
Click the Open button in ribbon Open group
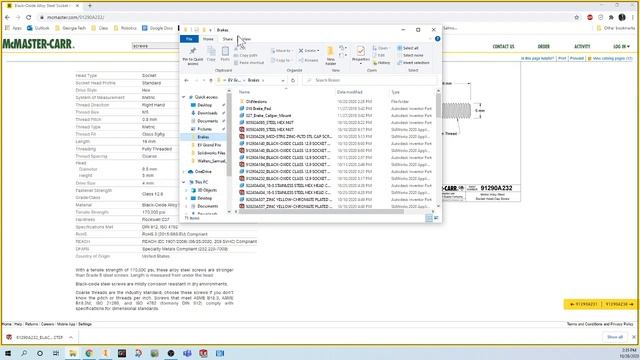(380, 48)
